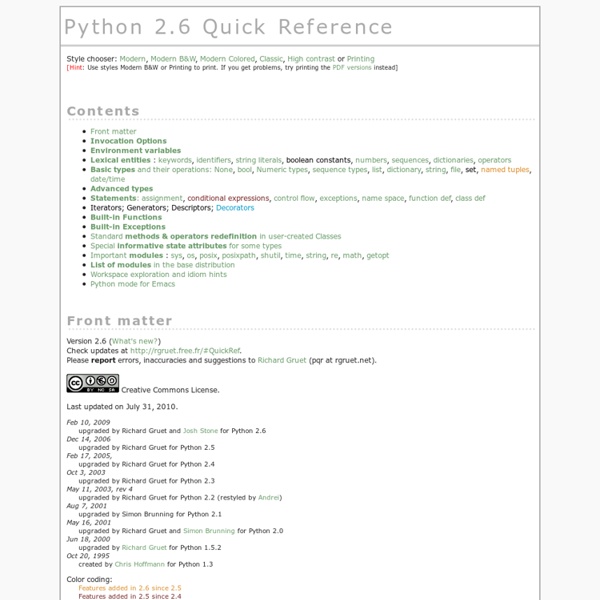Screen dimensions: 600x600
Task: Switch to the Classic style
Action: (x=271, y=59)
